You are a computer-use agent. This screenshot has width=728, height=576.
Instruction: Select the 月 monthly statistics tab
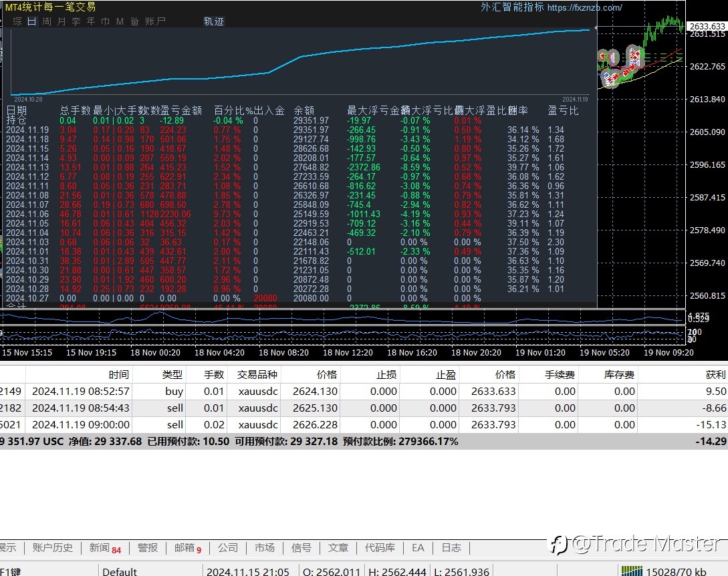pos(62,21)
